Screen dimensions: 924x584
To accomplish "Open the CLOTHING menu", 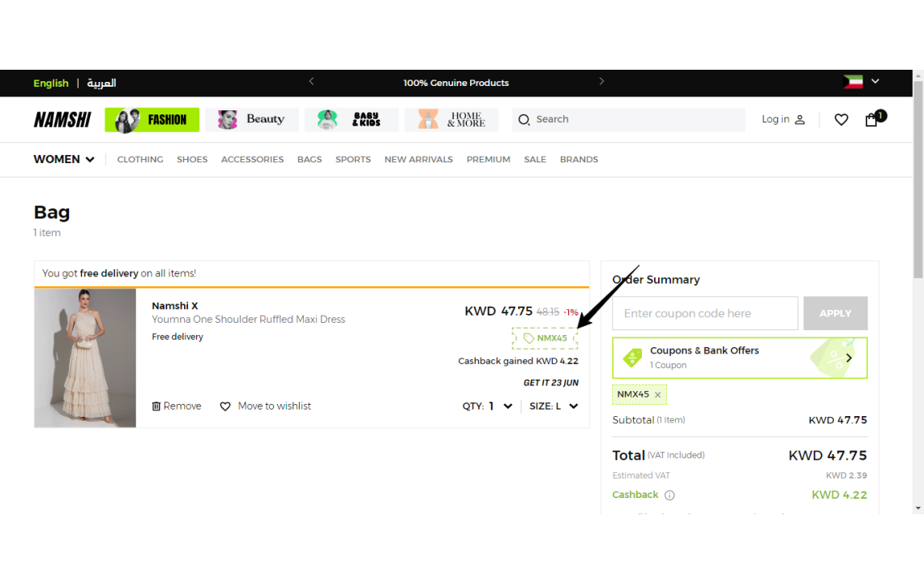I will tap(140, 160).
